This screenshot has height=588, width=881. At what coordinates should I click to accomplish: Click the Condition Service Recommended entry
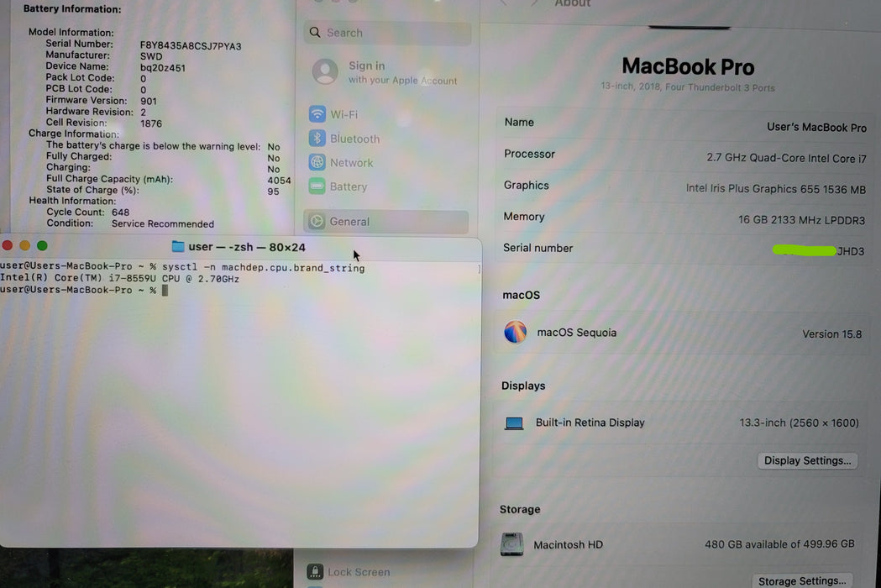(130, 223)
